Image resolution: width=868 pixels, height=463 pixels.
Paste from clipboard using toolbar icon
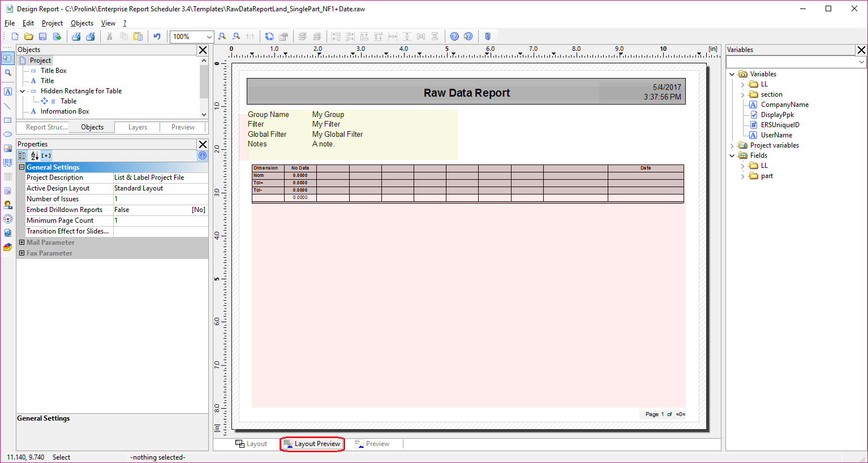[137, 37]
